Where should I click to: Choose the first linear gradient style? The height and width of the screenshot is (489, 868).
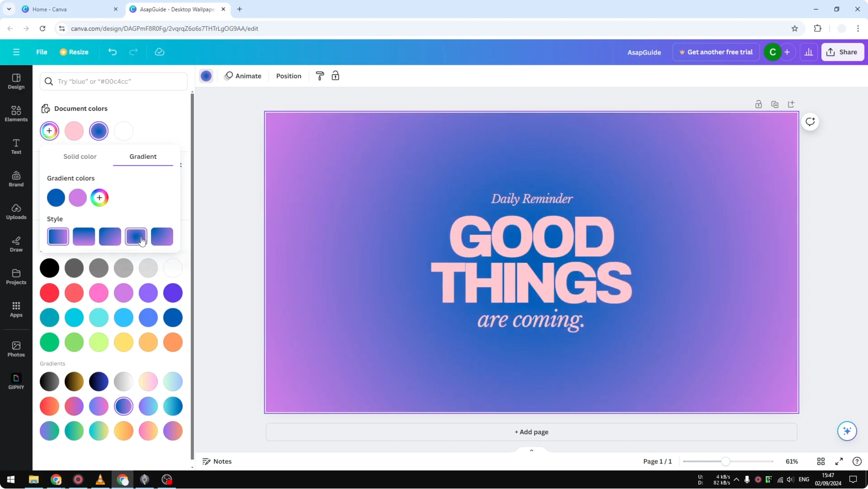pyautogui.click(x=58, y=236)
